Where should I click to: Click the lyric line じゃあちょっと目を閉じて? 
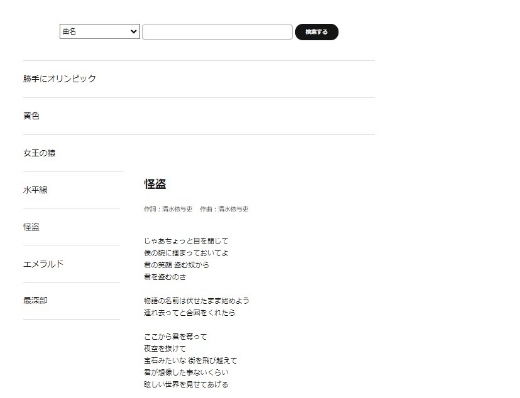click(186, 241)
